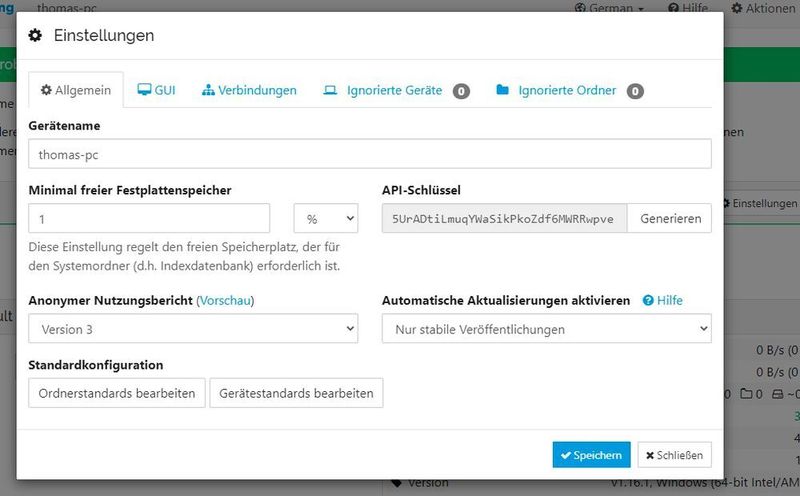This screenshot has width=800, height=496.
Task: Click the monitor icon on the GUI tab
Action: pyautogui.click(x=144, y=90)
